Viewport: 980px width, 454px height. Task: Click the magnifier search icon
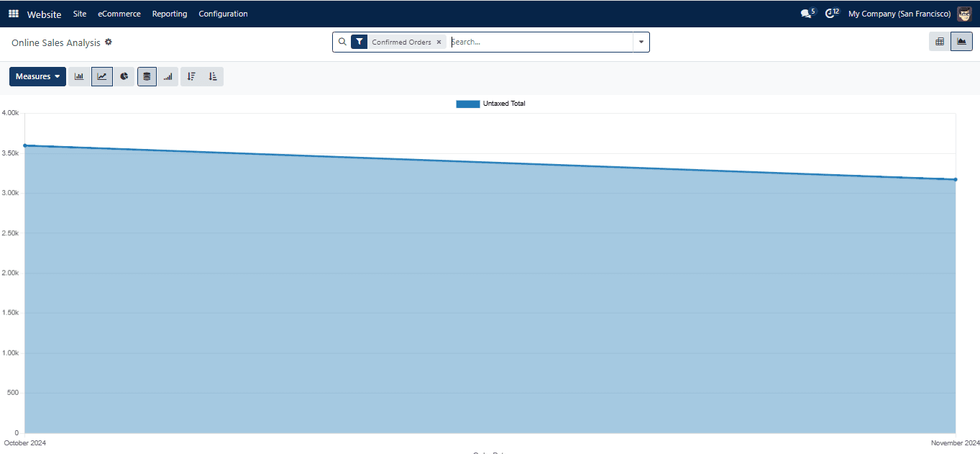342,42
